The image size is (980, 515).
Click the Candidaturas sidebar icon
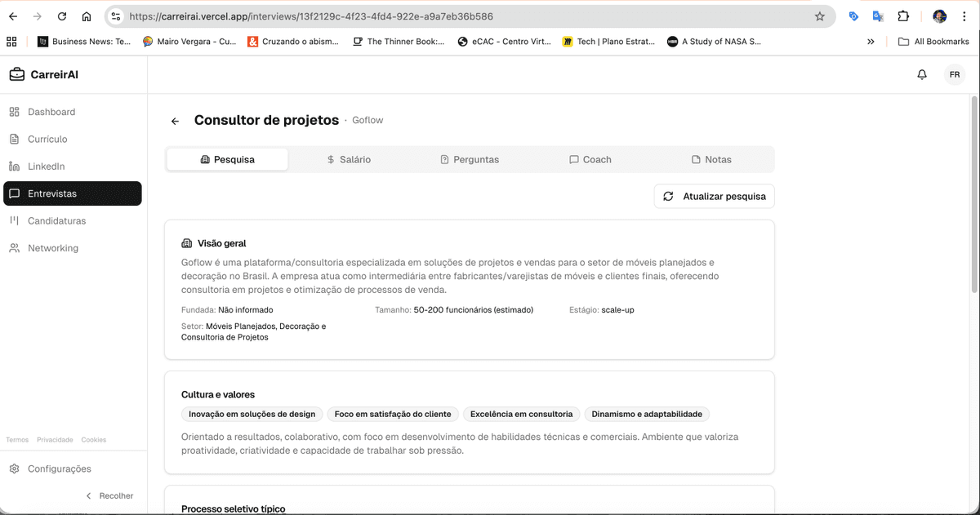[x=14, y=220]
